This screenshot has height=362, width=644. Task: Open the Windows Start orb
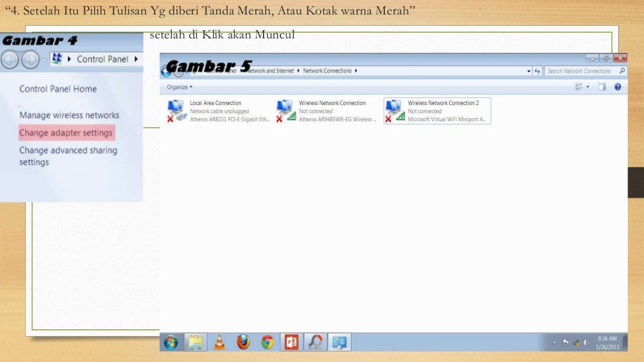coord(171,342)
